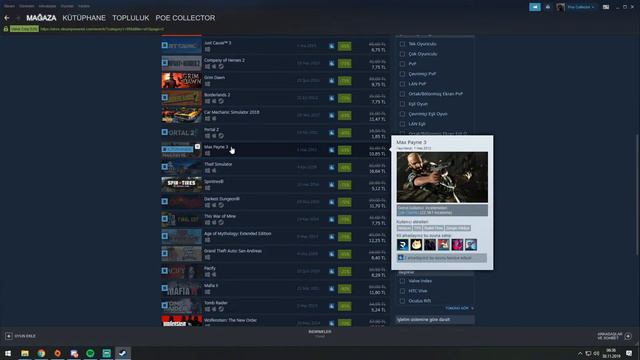Open the Spintires capsule image

[181, 184]
